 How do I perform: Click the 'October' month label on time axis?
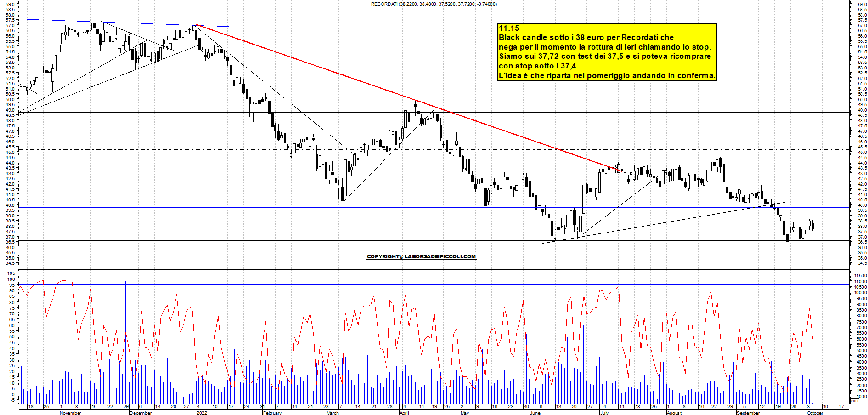coord(815,413)
